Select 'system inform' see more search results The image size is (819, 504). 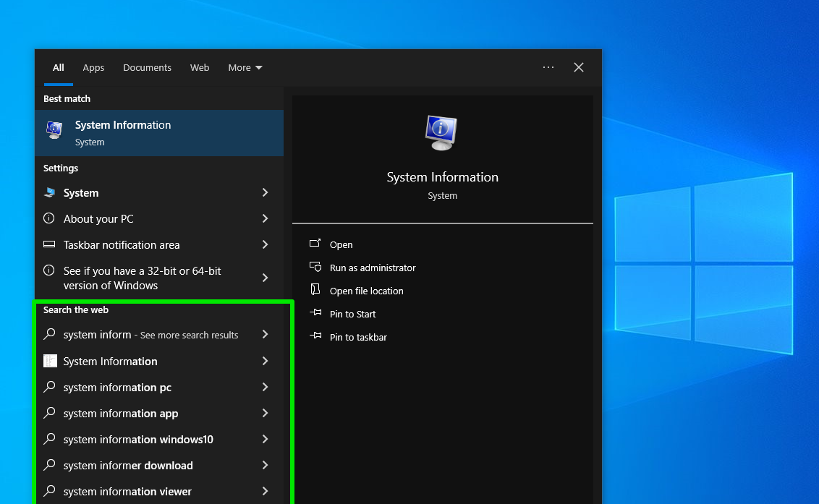[x=159, y=335]
